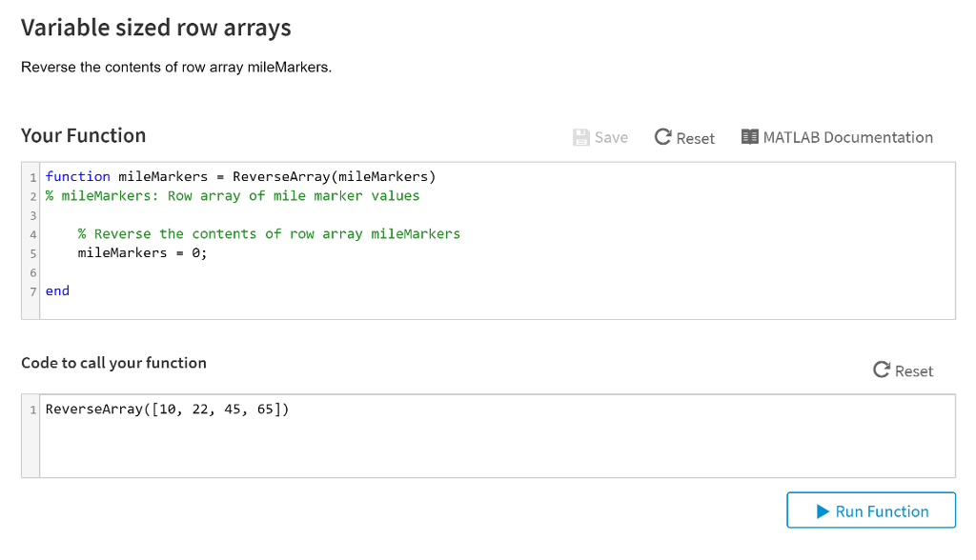Click the Reset circular arrow above function editor
976x560 pixels.
pos(663,137)
